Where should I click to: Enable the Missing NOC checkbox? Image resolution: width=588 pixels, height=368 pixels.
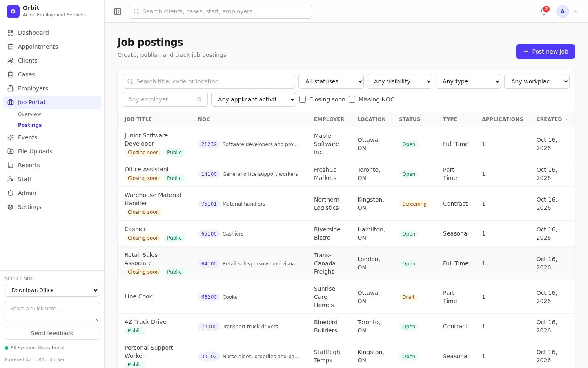(352, 99)
